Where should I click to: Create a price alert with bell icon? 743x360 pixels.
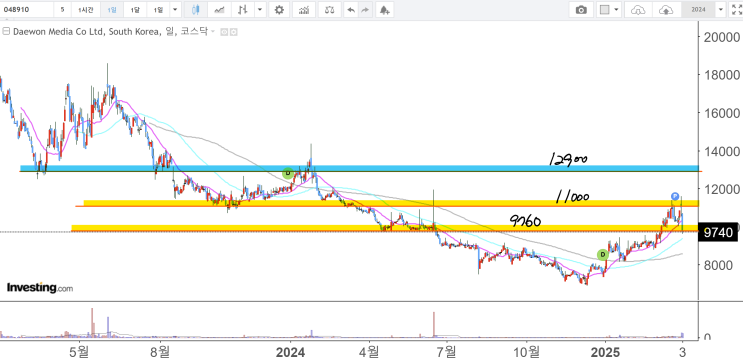point(385,9)
